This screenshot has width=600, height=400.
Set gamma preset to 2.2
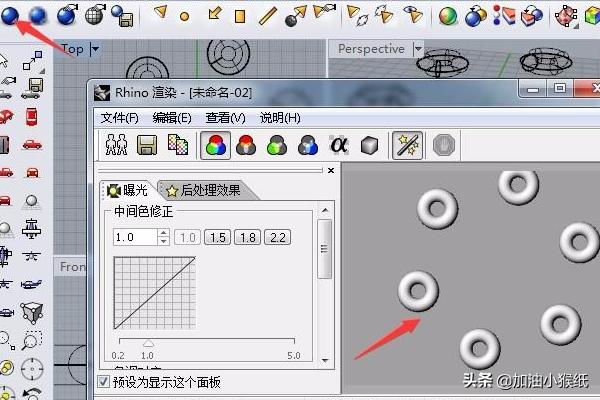point(277,237)
